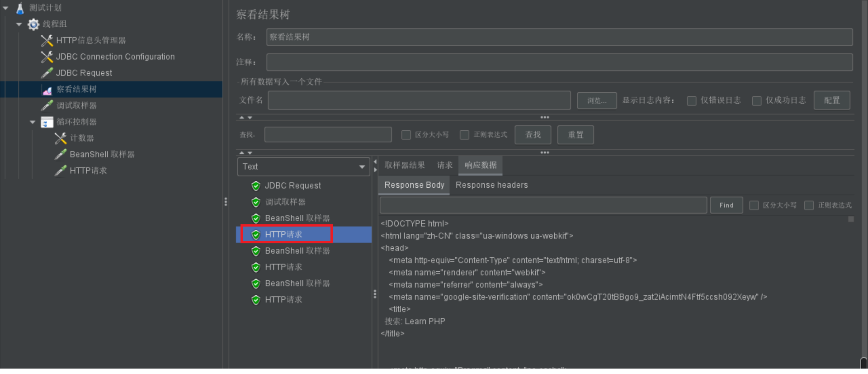Select JDBC Connection Configuration tree item
868x374 pixels.
pos(115,57)
